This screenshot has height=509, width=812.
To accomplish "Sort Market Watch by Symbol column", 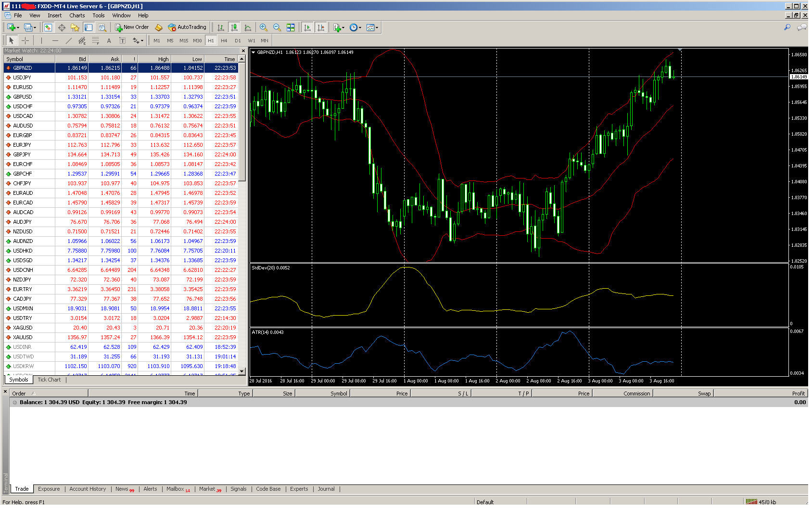I will pos(29,59).
